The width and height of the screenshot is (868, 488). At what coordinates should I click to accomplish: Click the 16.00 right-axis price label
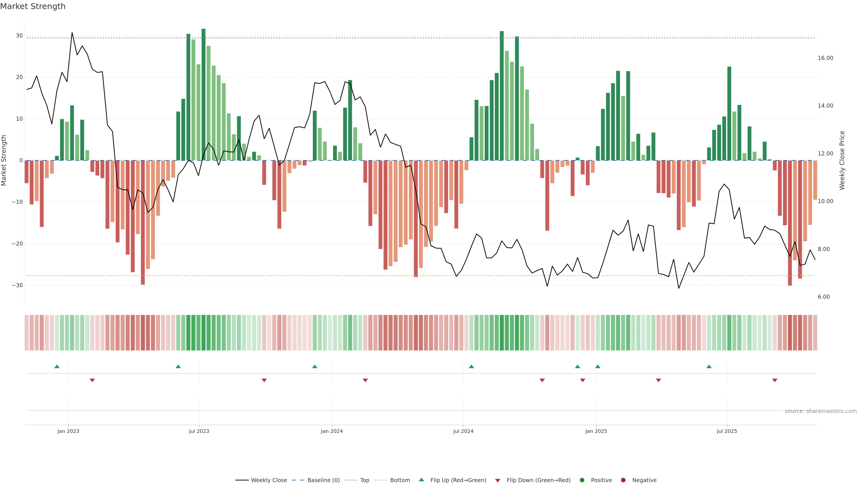pyautogui.click(x=825, y=58)
